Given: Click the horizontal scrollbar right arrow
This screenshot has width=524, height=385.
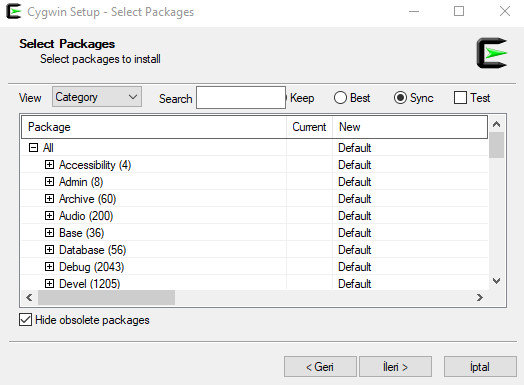Looking at the screenshot, I should point(480,297).
